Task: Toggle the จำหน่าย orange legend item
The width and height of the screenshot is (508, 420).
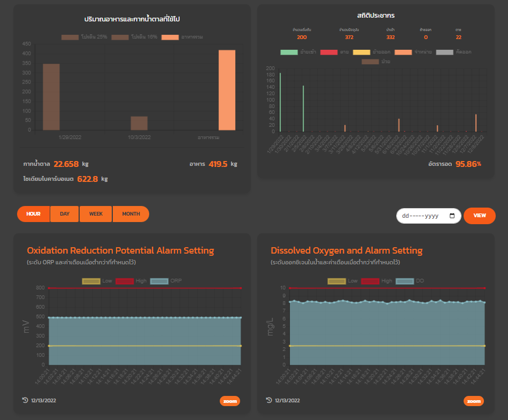Action: tap(403, 52)
